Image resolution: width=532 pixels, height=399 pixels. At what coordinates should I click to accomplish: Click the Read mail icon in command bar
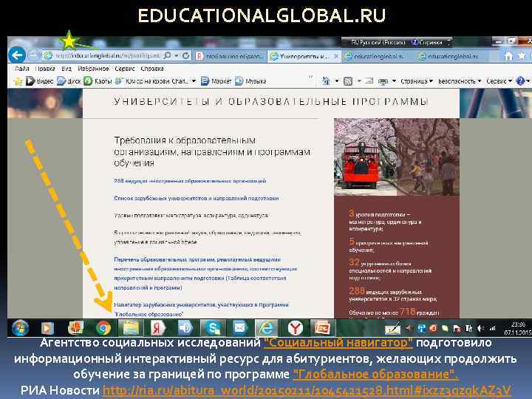[369, 81]
